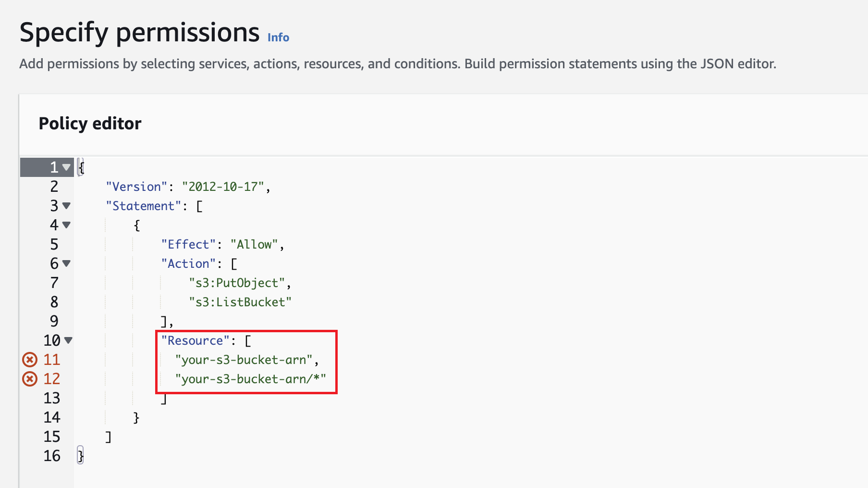Select the "Allow" effect value
This screenshot has width=868, height=488.
[255, 244]
